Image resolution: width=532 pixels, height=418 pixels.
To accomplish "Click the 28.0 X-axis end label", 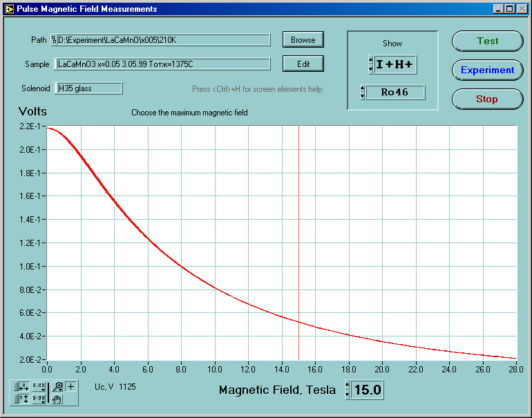I will [x=516, y=370].
